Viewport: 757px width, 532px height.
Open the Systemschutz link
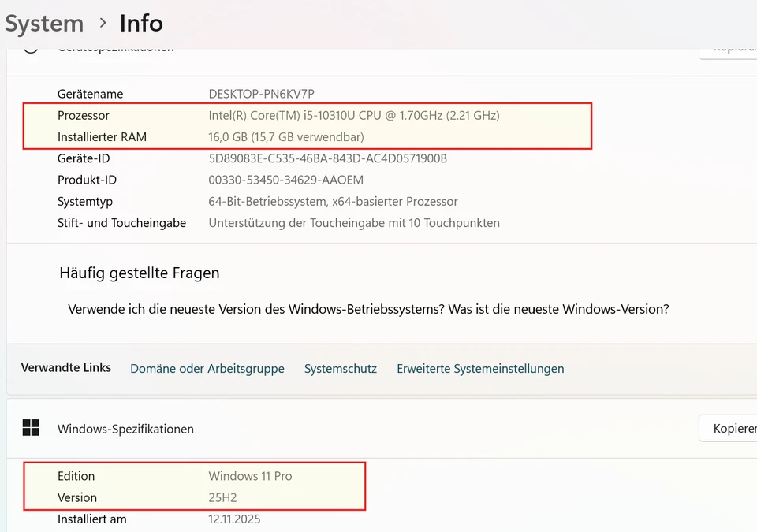pyautogui.click(x=341, y=368)
